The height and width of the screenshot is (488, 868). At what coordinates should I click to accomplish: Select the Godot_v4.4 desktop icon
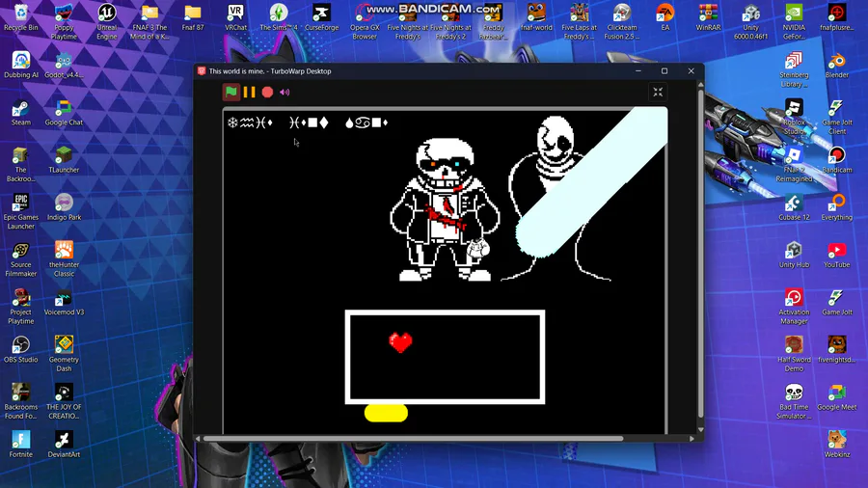65,66
